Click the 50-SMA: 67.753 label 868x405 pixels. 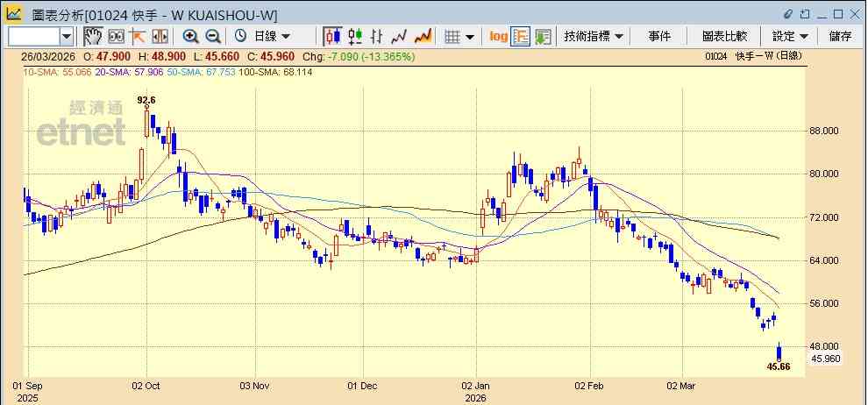pyautogui.click(x=200, y=72)
